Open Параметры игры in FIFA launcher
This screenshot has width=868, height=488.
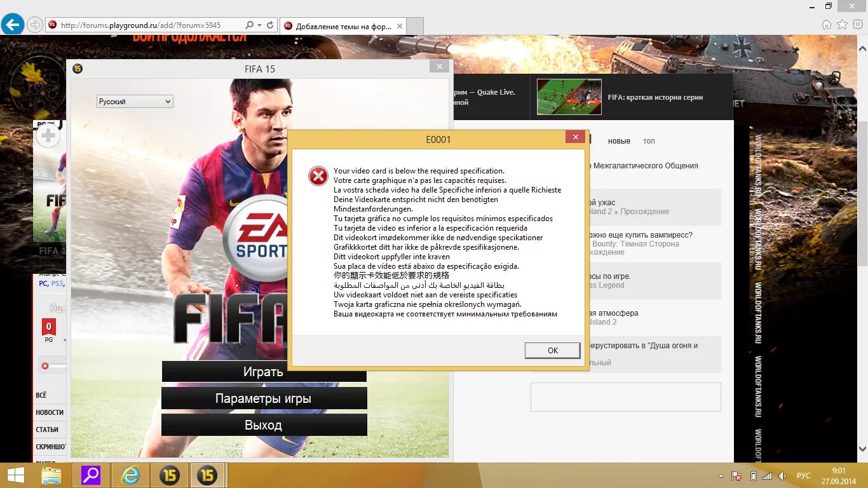(264, 398)
